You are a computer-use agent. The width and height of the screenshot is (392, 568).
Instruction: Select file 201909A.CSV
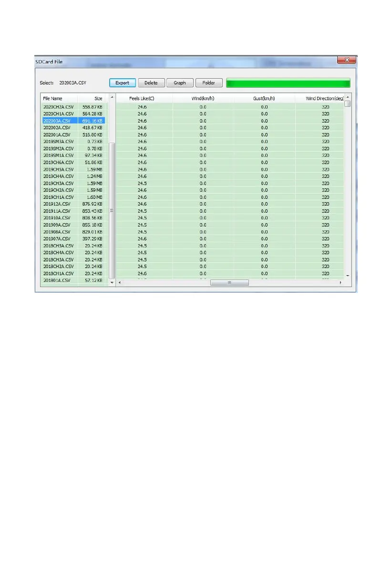click(57, 225)
